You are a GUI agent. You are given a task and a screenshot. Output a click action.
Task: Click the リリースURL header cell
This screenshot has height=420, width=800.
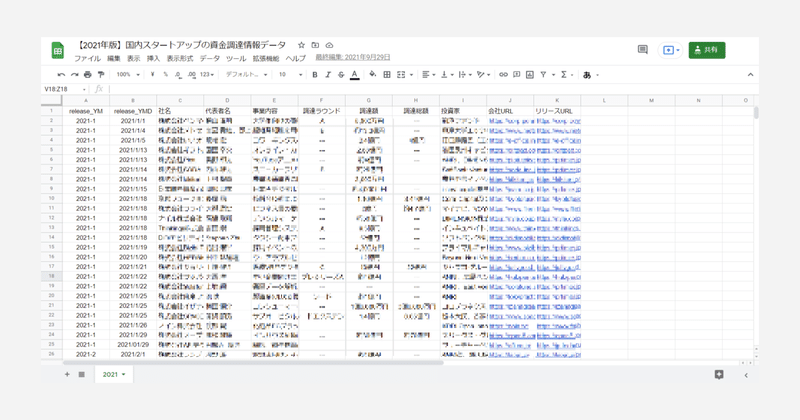coord(557,111)
